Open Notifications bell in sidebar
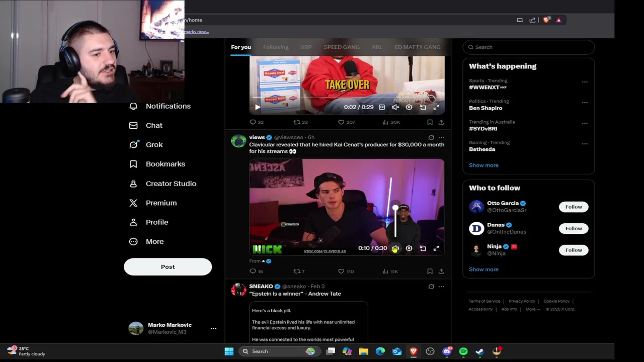Viewport: 644px width, 362px height. [133, 106]
